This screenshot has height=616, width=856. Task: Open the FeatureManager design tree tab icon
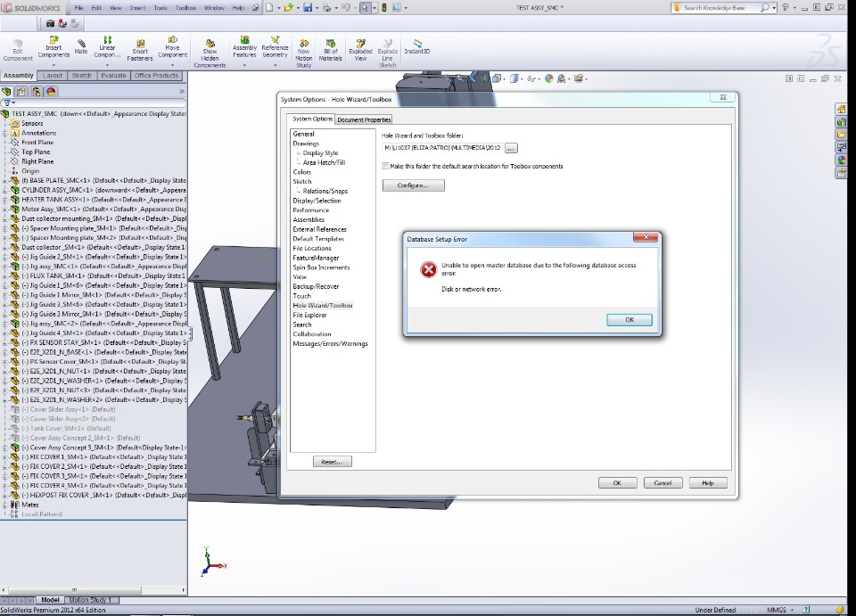point(6,92)
